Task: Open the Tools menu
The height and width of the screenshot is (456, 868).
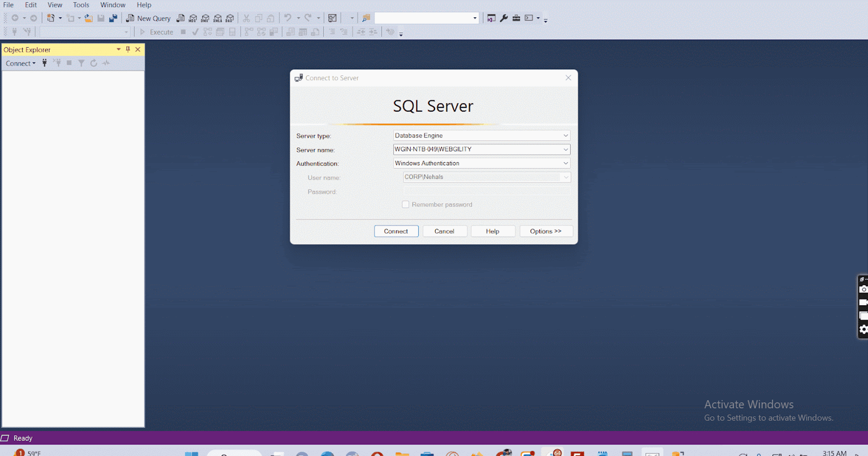Action: [x=81, y=4]
